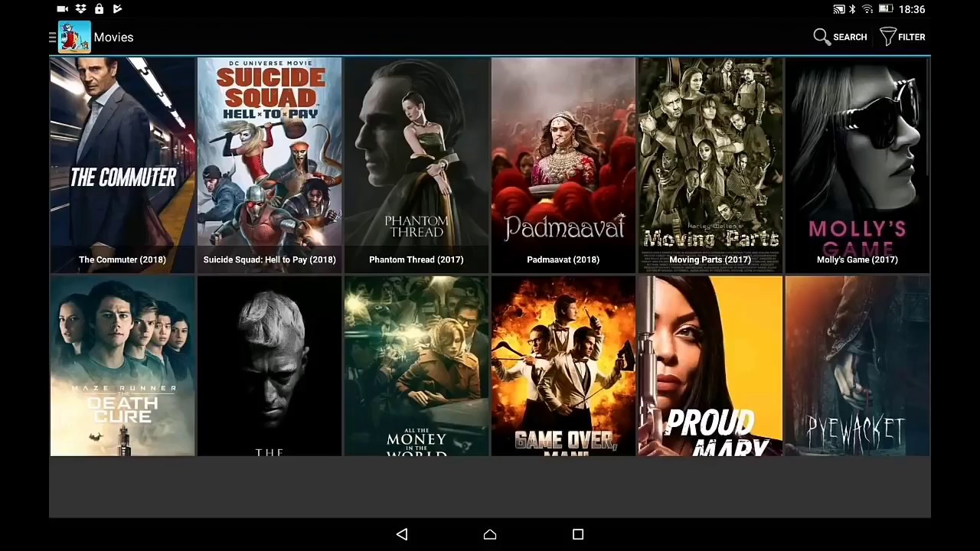Click the title 'The Commuter (2018)'
Viewport: 980px width, 551px height.
(122, 259)
